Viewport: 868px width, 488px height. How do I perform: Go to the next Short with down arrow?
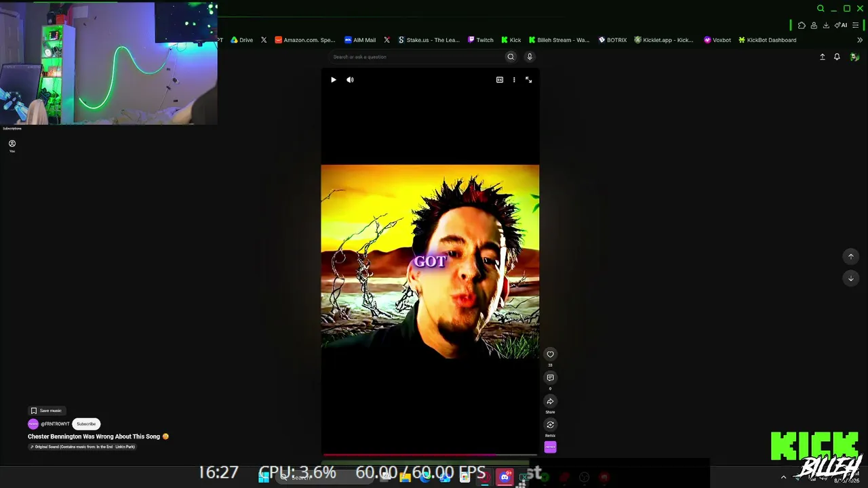pos(851,278)
